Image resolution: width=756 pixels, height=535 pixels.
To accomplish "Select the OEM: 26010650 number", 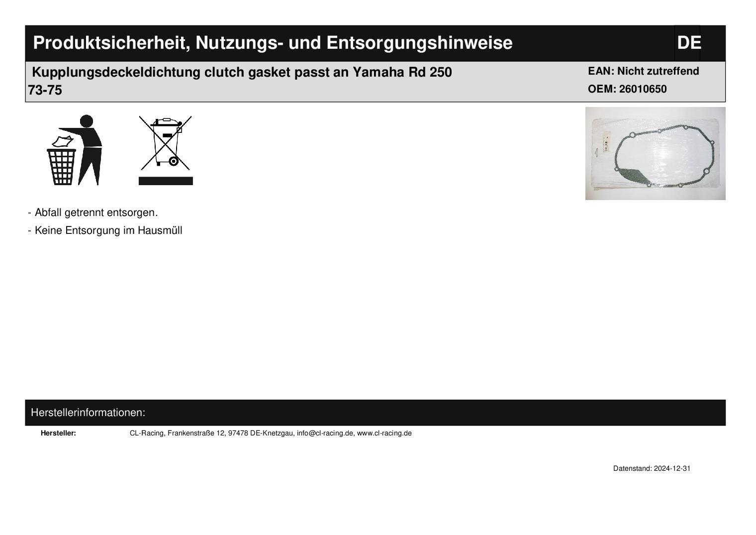I will (x=627, y=89).
